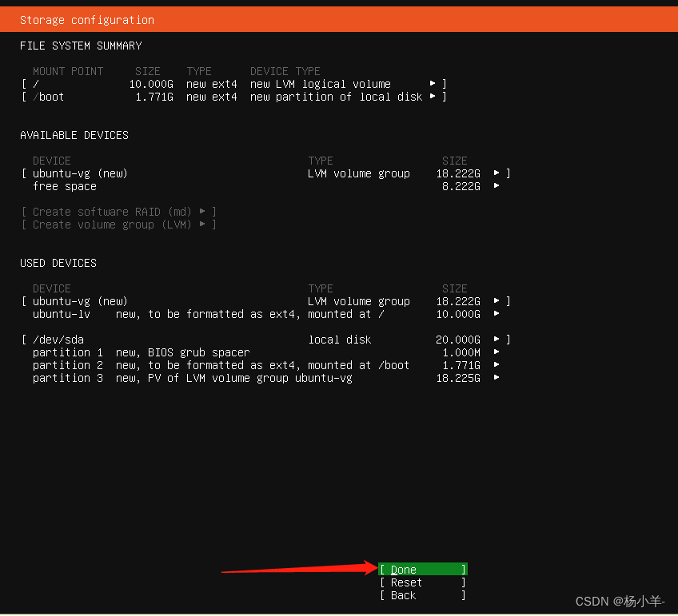The image size is (678, 616).
Task: Click 'new partition of local disk' text
Action: pos(337,97)
